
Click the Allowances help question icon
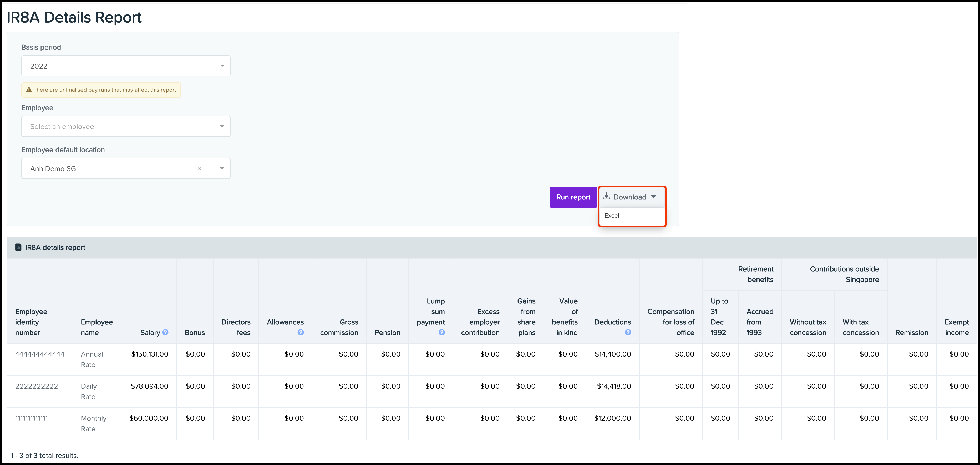click(x=301, y=332)
